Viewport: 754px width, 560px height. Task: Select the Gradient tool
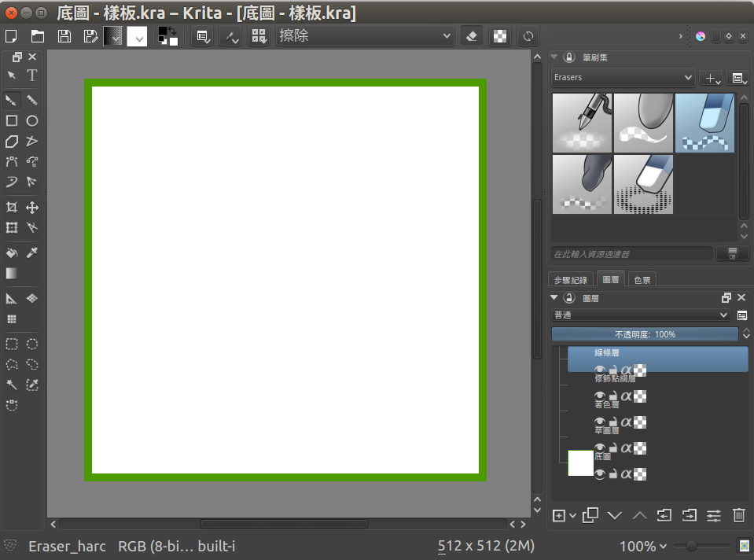12,274
